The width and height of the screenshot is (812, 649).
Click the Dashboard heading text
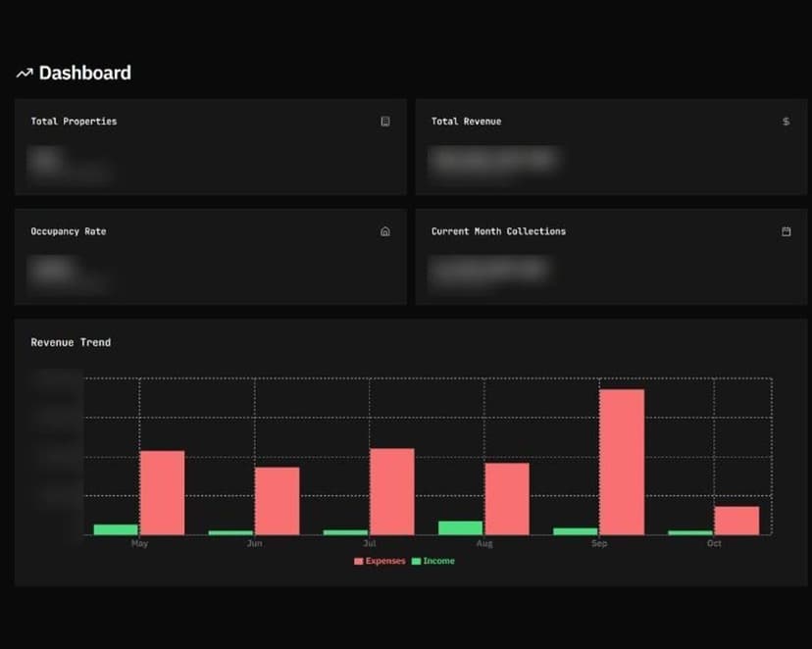point(85,73)
